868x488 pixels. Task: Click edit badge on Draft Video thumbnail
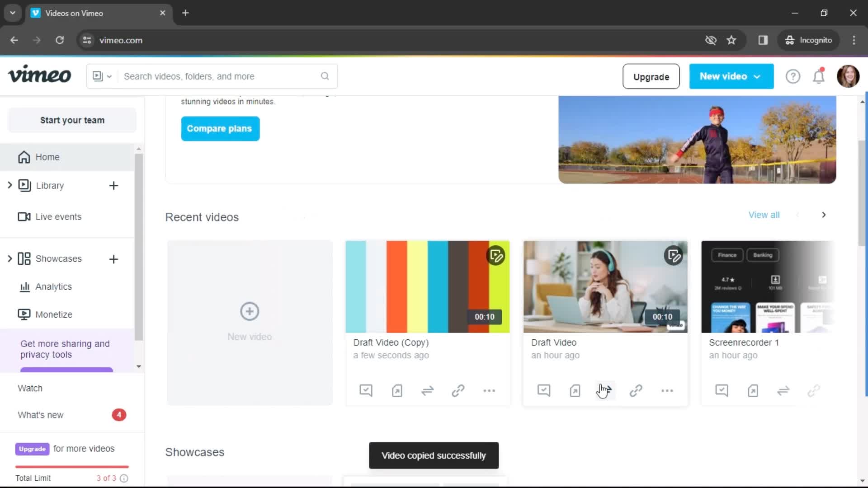click(674, 256)
